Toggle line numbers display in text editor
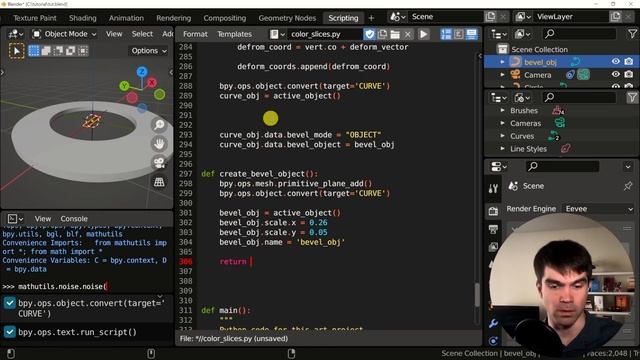 click(446, 34)
